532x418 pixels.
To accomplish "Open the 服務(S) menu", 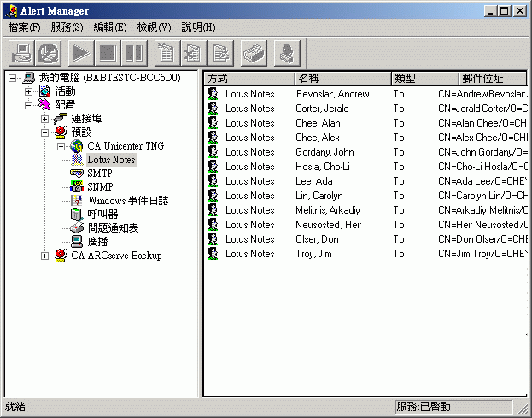I will 67,27.
